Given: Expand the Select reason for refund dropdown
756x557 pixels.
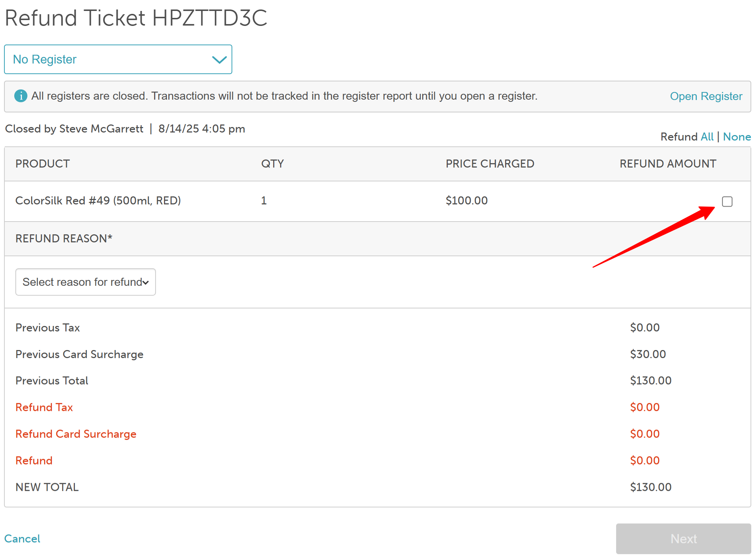Looking at the screenshot, I should tap(85, 282).
